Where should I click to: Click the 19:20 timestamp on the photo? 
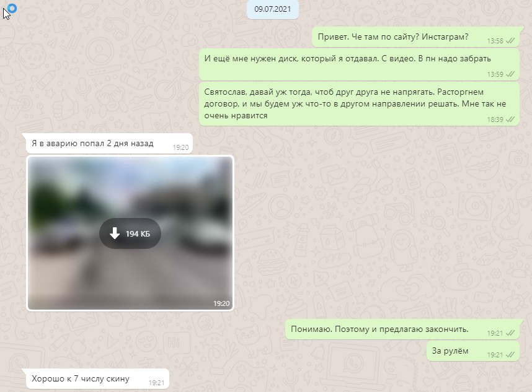tap(221, 303)
